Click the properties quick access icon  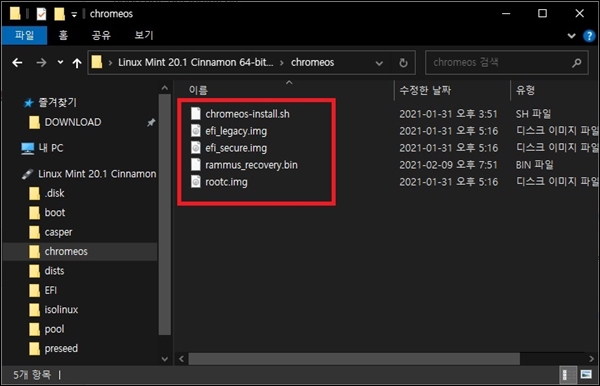41,14
